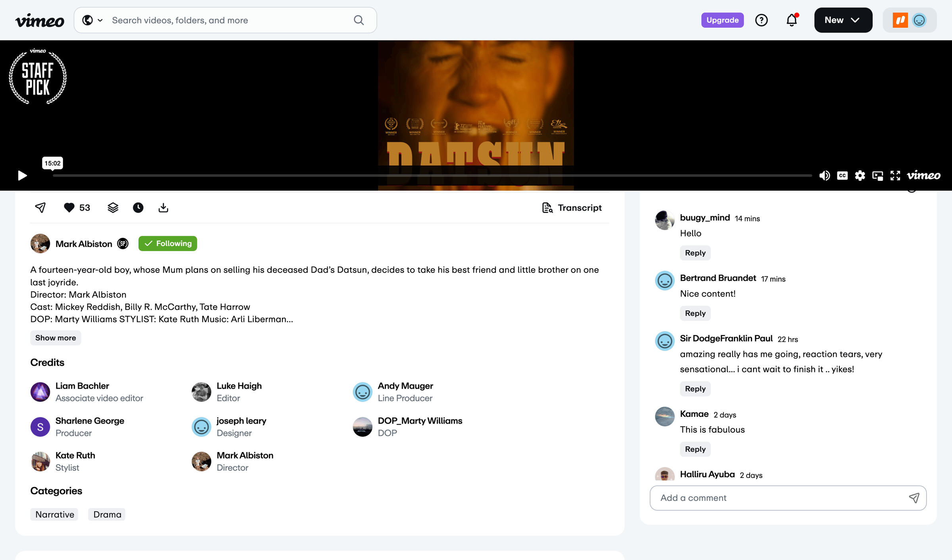Click Bertrand Bruandet's comment avatar
This screenshot has height=560, width=952.
pyautogui.click(x=665, y=280)
